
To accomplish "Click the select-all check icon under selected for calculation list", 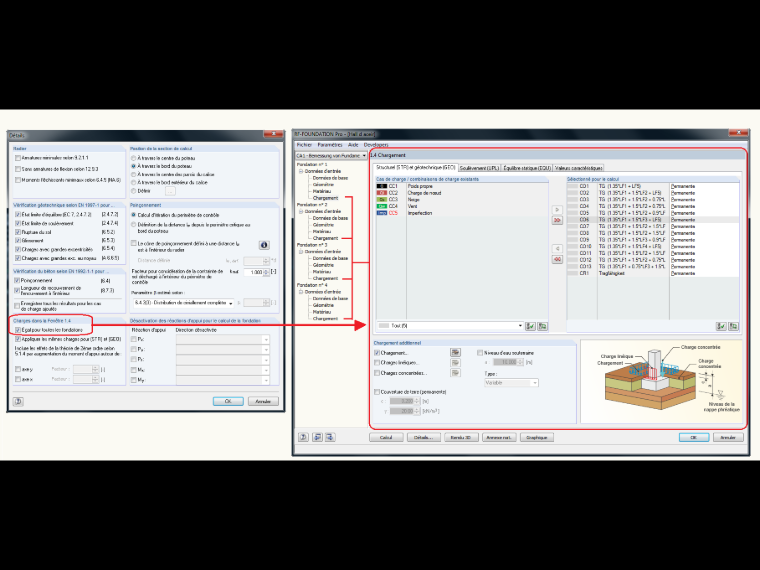I will [x=721, y=327].
